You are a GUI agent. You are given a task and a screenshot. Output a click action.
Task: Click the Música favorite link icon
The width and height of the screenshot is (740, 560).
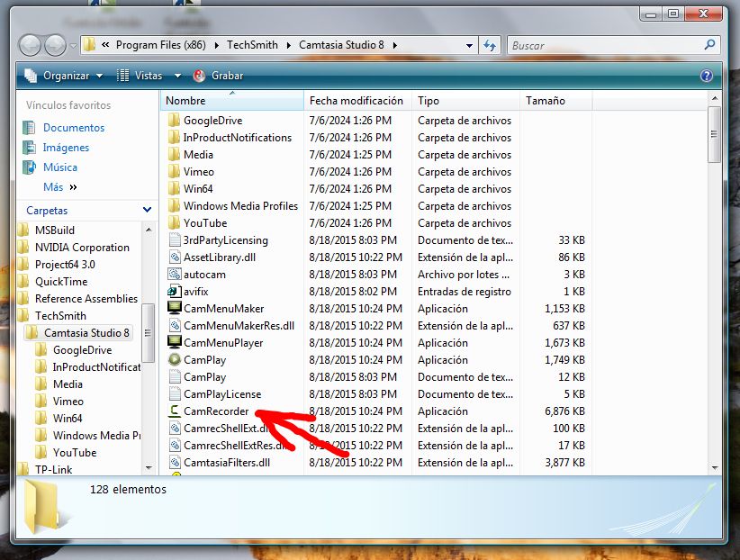(x=30, y=167)
